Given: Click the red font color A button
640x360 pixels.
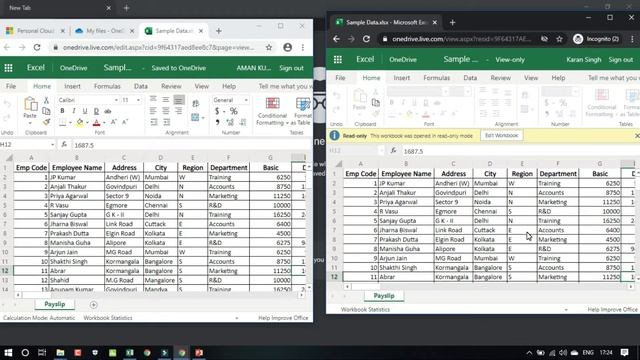Looking at the screenshot, I should pyautogui.click(x=96, y=122).
